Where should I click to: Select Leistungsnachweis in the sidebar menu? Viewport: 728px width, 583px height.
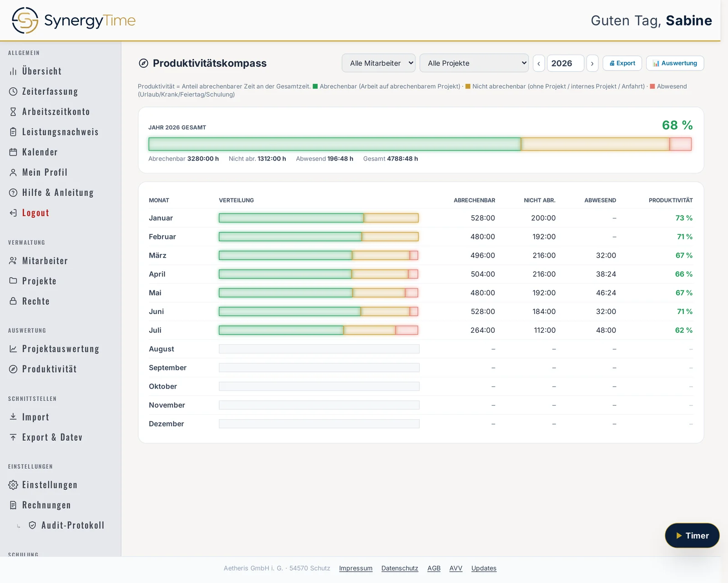coord(61,132)
